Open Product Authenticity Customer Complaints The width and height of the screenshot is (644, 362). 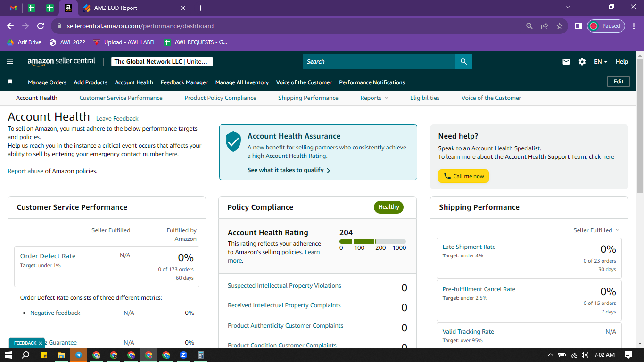click(x=285, y=326)
